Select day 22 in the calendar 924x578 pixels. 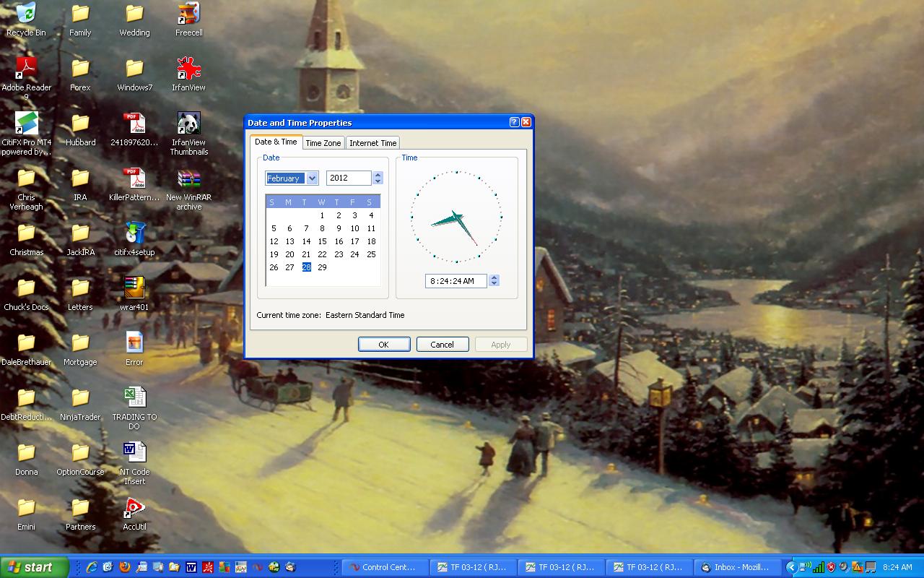[x=322, y=254]
